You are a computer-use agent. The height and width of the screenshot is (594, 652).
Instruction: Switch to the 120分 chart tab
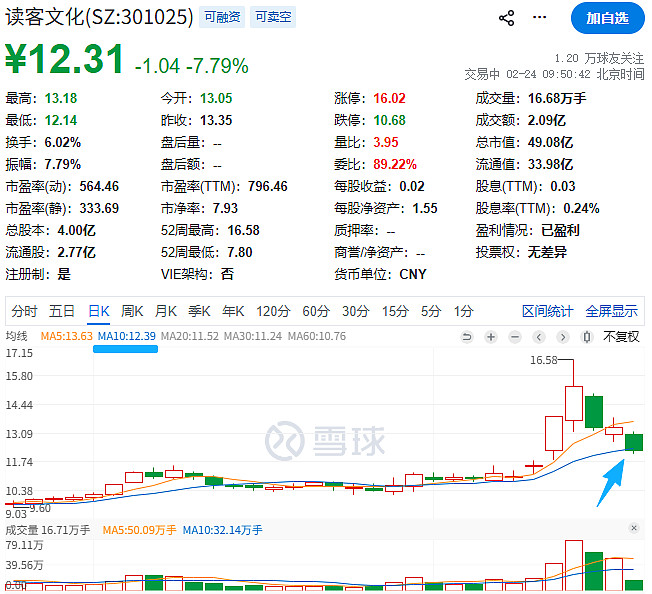(273, 311)
